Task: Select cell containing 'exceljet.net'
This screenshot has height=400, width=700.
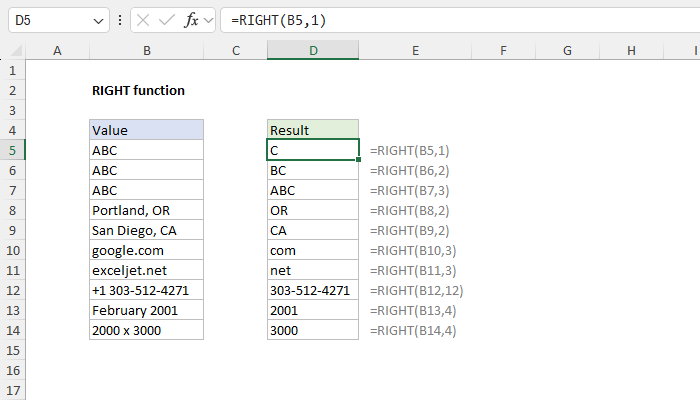Action: coord(146,271)
